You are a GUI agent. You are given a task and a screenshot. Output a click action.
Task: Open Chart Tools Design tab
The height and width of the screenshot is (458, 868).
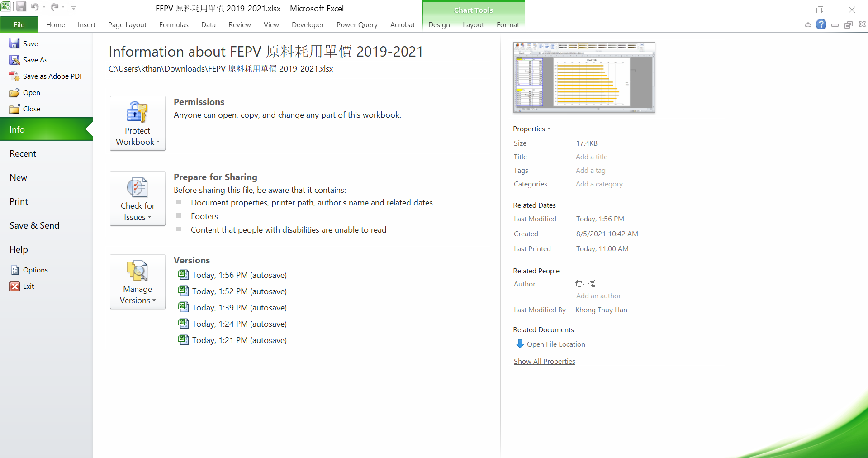439,24
